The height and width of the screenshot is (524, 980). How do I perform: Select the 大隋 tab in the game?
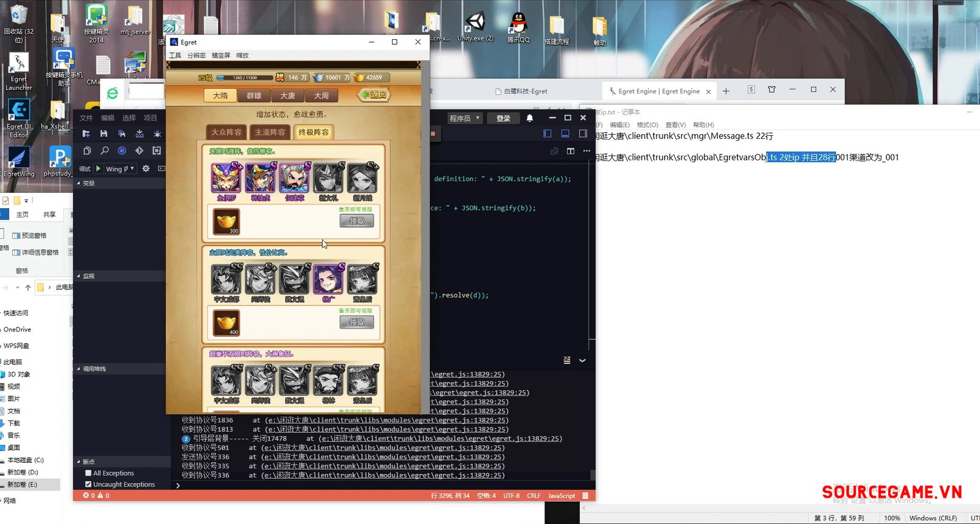click(221, 95)
